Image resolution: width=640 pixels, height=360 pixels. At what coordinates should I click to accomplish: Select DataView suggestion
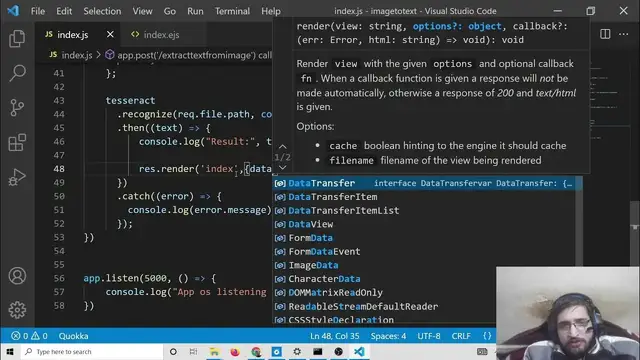(x=424, y=224)
